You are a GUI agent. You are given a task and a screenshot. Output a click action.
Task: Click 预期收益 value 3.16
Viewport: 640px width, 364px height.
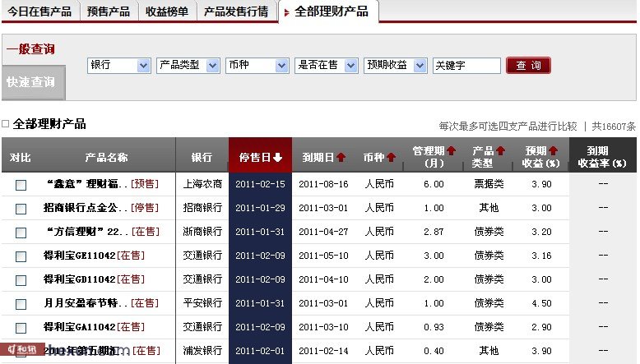[x=541, y=256]
